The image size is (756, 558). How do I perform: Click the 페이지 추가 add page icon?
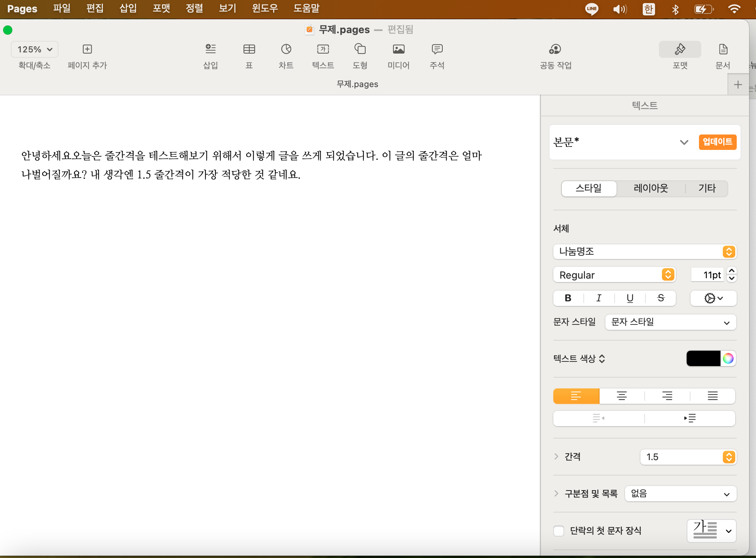[x=87, y=49]
